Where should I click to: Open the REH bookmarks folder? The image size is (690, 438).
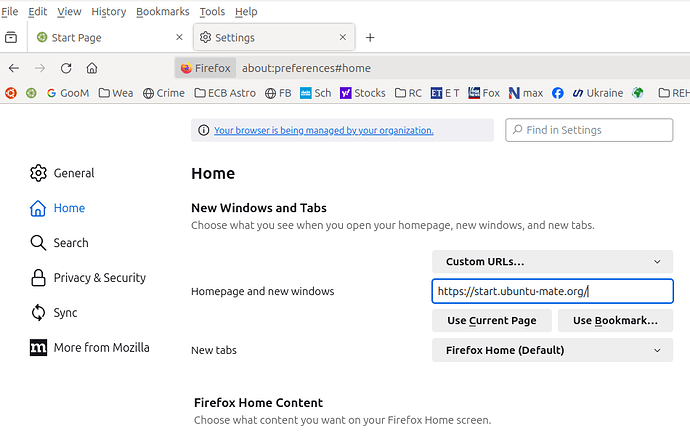pos(674,93)
